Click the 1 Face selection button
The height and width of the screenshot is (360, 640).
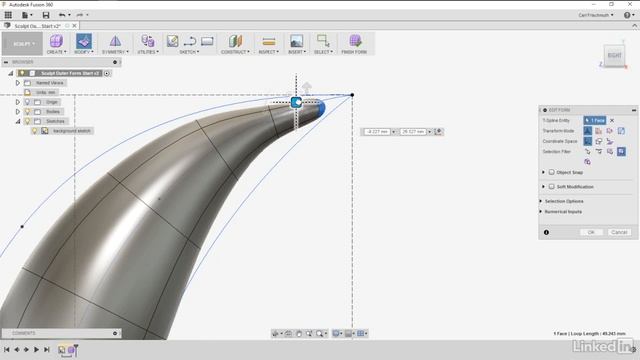click(595, 120)
